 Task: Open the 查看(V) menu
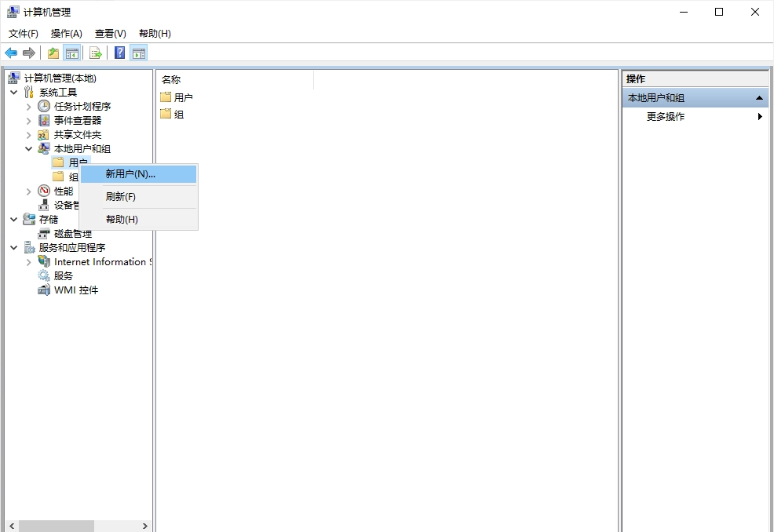point(110,34)
